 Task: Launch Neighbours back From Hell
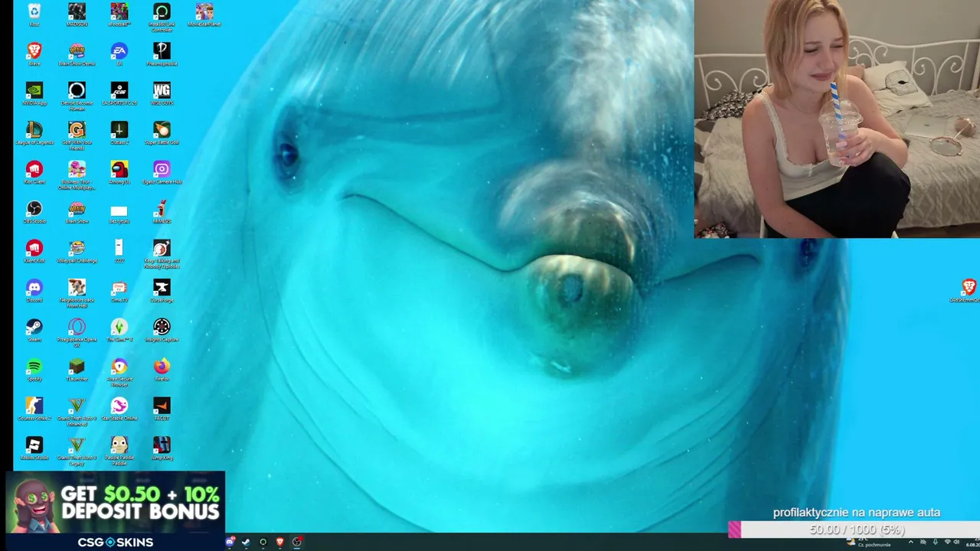[77, 293]
